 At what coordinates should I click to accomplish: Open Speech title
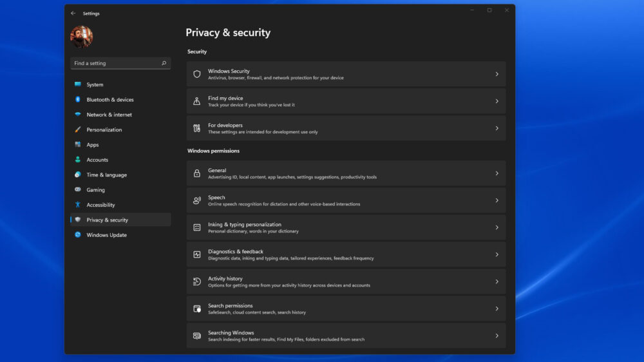click(216, 198)
